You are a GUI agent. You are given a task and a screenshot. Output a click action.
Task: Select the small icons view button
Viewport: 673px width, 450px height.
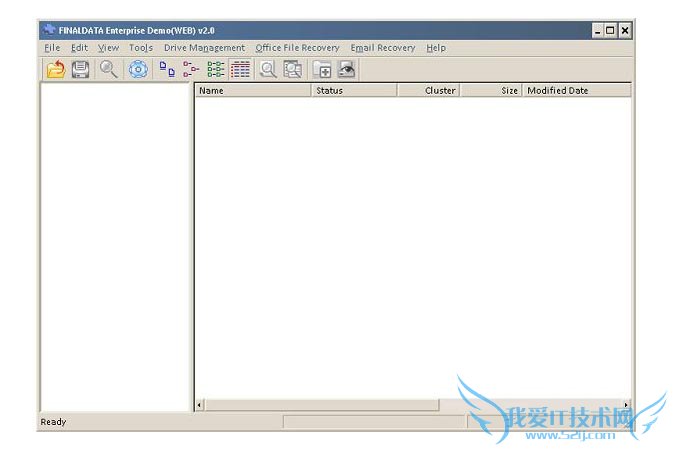pos(191,69)
